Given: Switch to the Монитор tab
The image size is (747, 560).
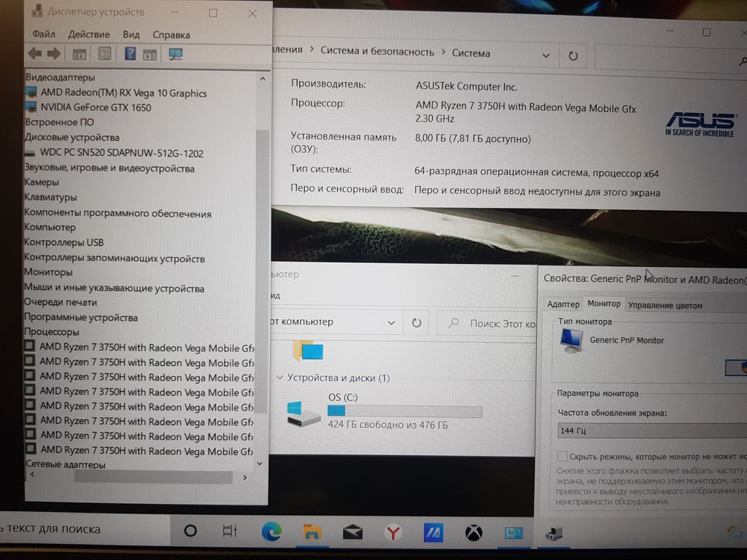Looking at the screenshot, I should coord(603,303).
